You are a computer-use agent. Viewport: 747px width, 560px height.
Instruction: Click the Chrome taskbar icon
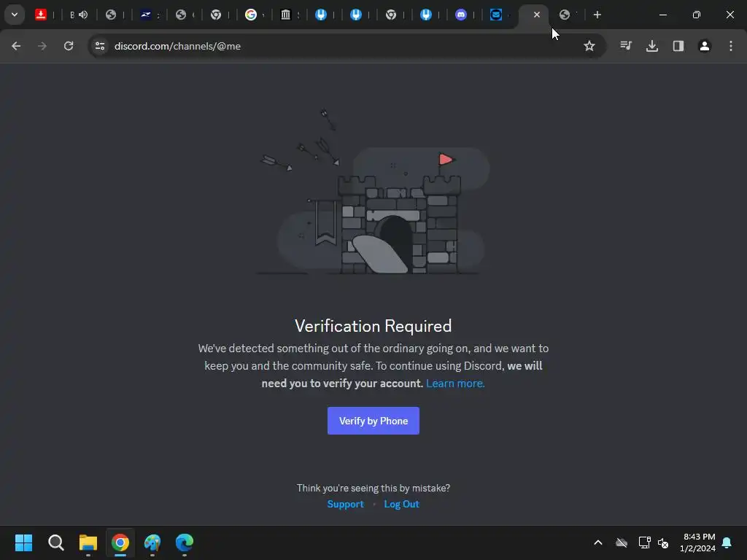click(x=120, y=542)
